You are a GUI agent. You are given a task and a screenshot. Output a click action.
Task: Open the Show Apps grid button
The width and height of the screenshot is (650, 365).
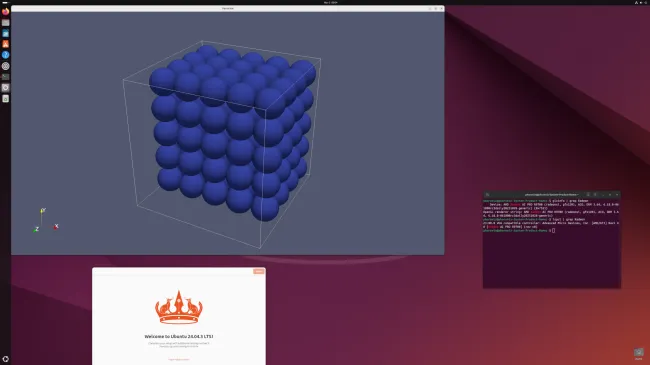(x=5, y=359)
